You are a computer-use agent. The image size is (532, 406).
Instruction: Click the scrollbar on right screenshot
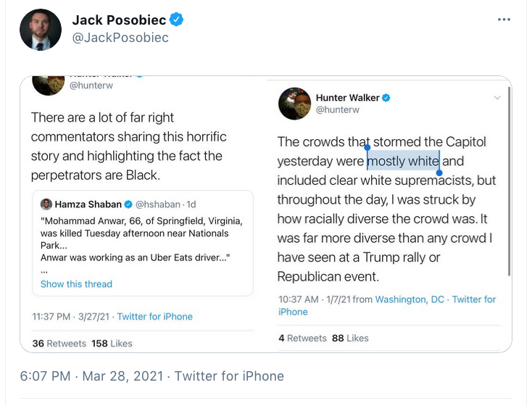[x=509, y=181]
